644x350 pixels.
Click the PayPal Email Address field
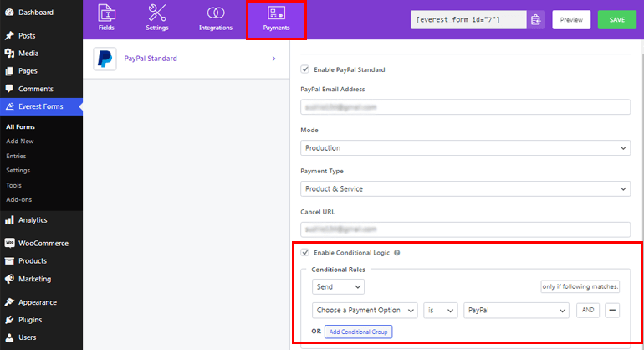point(465,107)
